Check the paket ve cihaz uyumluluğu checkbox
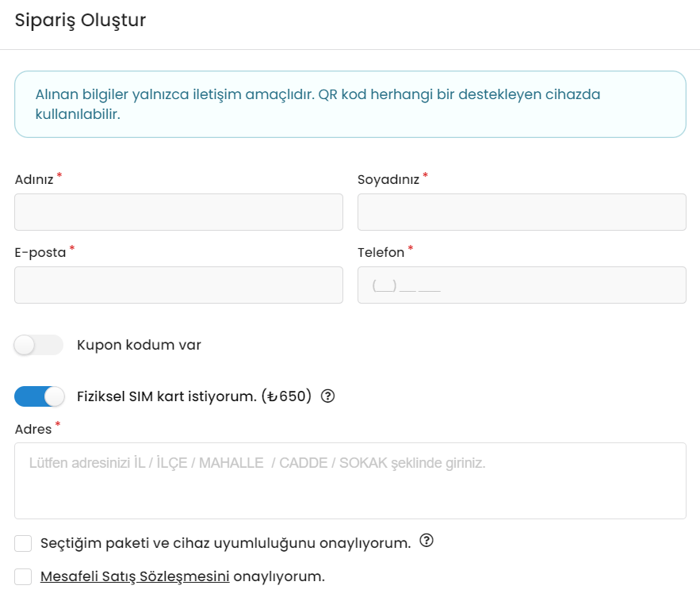Screen dimensions: 700x597 (24, 543)
